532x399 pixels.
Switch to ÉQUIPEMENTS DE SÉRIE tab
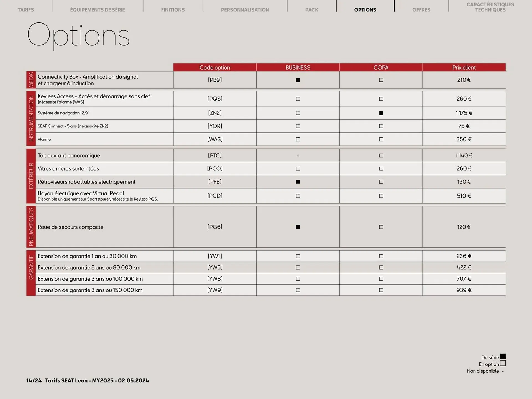[98, 10]
